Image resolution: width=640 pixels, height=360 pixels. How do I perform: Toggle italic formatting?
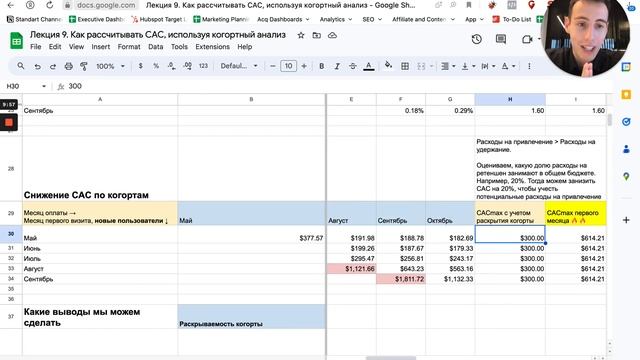click(x=337, y=66)
